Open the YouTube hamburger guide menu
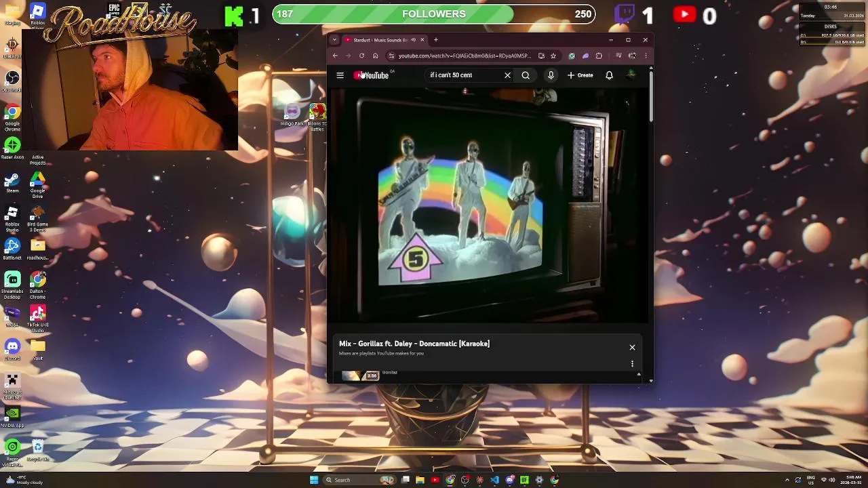The width and height of the screenshot is (868, 488). pyautogui.click(x=340, y=75)
